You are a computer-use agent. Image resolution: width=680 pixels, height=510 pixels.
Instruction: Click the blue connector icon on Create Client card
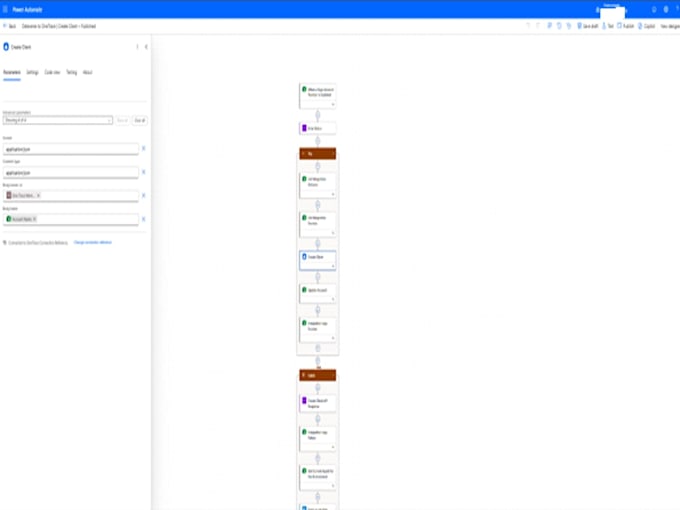click(304, 257)
